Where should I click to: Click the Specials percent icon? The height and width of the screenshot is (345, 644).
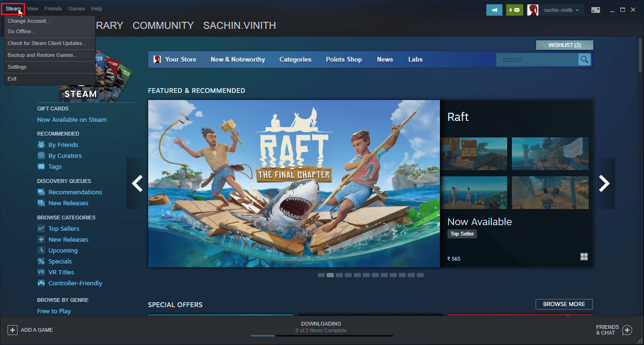pos(41,262)
